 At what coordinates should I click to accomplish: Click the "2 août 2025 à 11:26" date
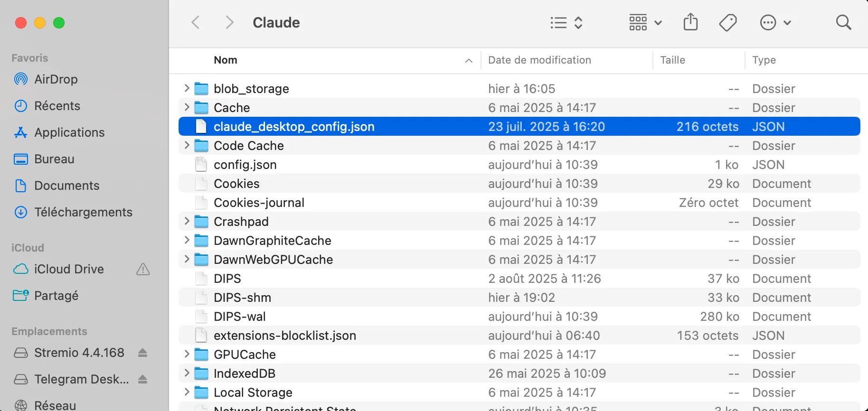tap(545, 279)
